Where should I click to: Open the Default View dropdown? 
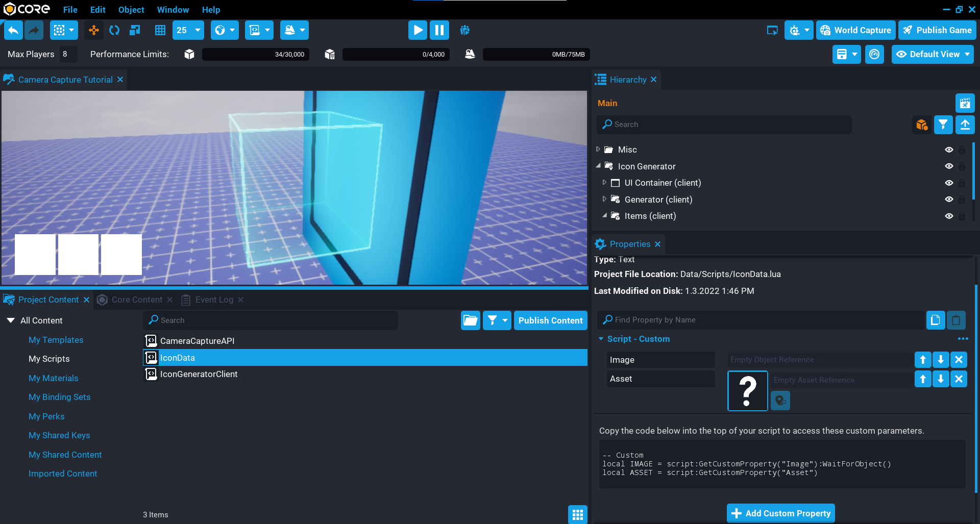[932, 54]
